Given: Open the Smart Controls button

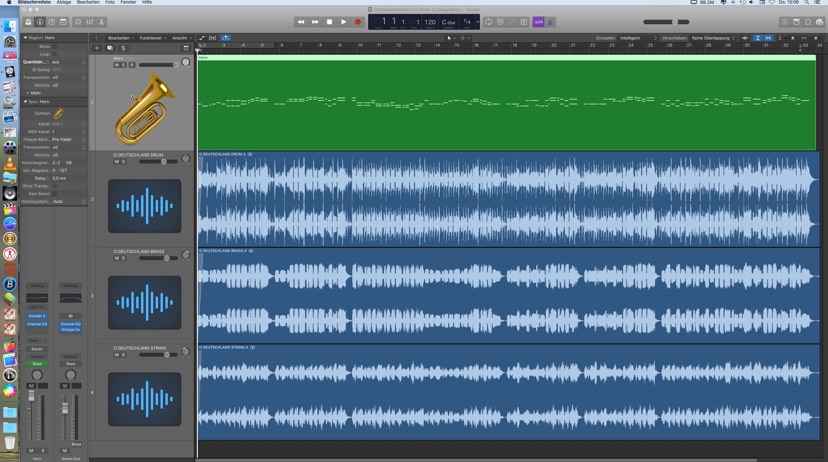Looking at the screenshot, I should point(78,22).
